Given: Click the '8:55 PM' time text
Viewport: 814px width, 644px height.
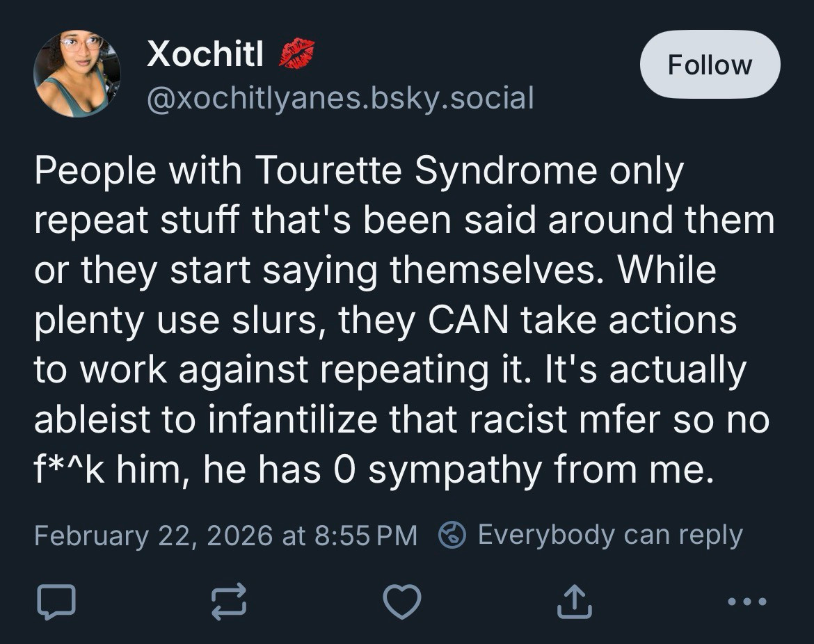Looking at the screenshot, I should pyautogui.click(x=366, y=536).
